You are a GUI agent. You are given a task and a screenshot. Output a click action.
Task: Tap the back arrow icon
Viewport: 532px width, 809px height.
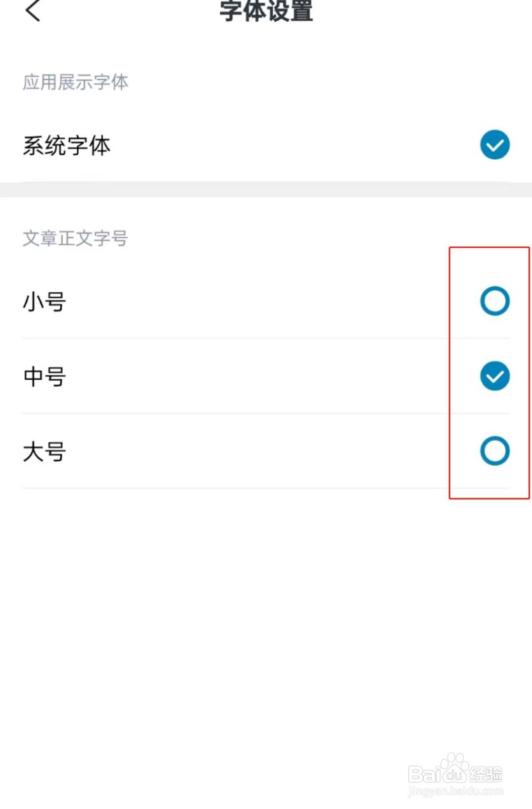[x=33, y=11]
